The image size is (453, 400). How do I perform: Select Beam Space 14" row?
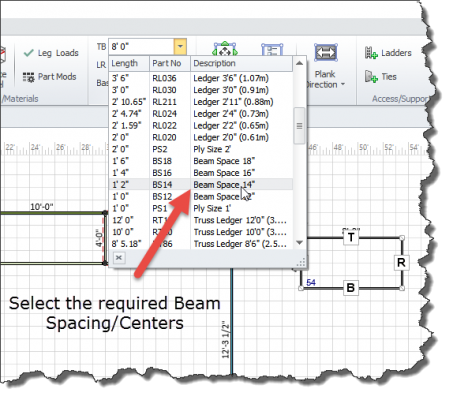(201, 184)
